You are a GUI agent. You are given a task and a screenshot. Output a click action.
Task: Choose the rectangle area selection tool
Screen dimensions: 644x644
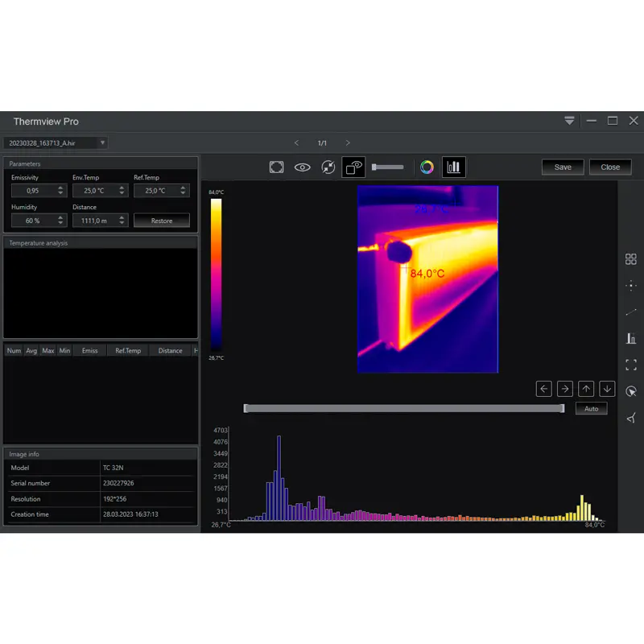click(631, 365)
